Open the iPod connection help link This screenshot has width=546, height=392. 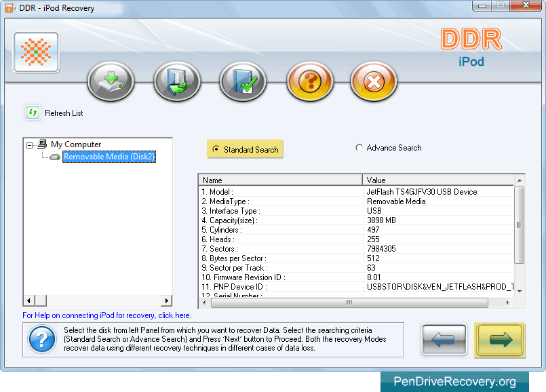(x=106, y=315)
